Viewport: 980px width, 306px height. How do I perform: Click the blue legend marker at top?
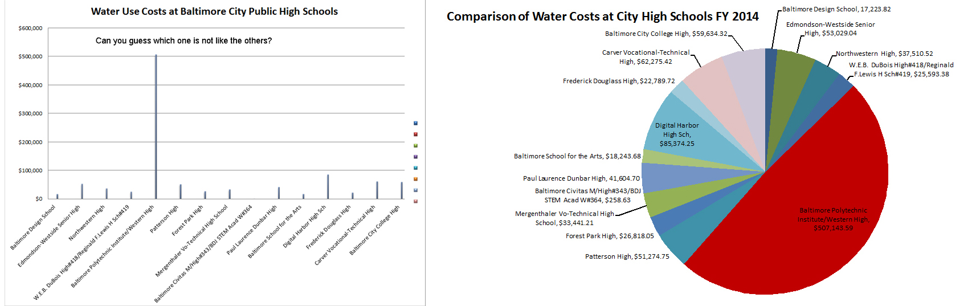pyautogui.click(x=415, y=123)
